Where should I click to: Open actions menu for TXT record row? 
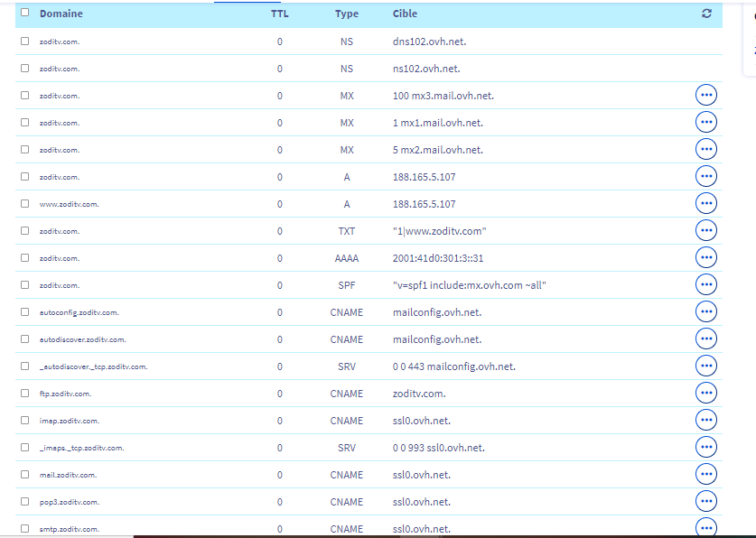tap(706, 231)
